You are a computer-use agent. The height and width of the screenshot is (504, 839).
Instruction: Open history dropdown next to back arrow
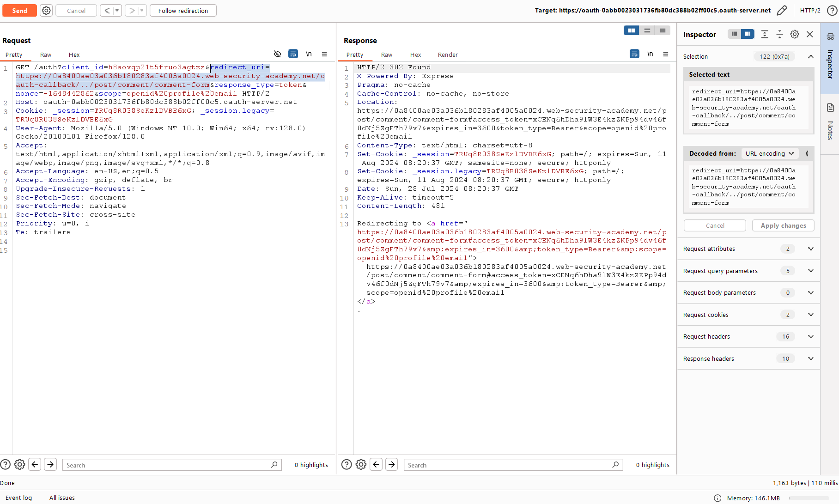(117, 11)
